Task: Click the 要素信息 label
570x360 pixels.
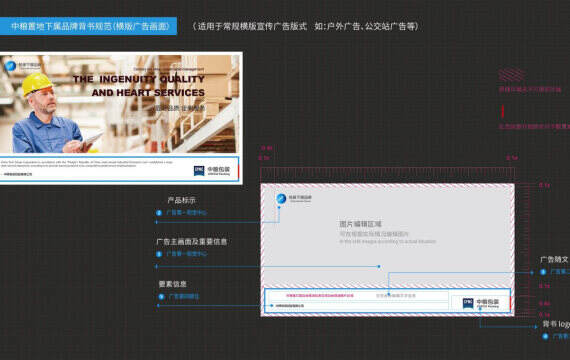Action: [x=173, y=284]
